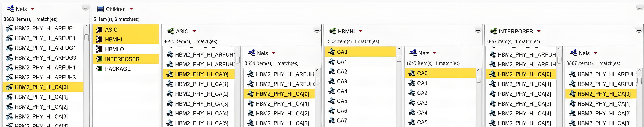Select HBM2_PHY_HI_CA[0] in the leftmost Nets list
This screenshot has width=644, height=127.
click(x=43, y=87)
